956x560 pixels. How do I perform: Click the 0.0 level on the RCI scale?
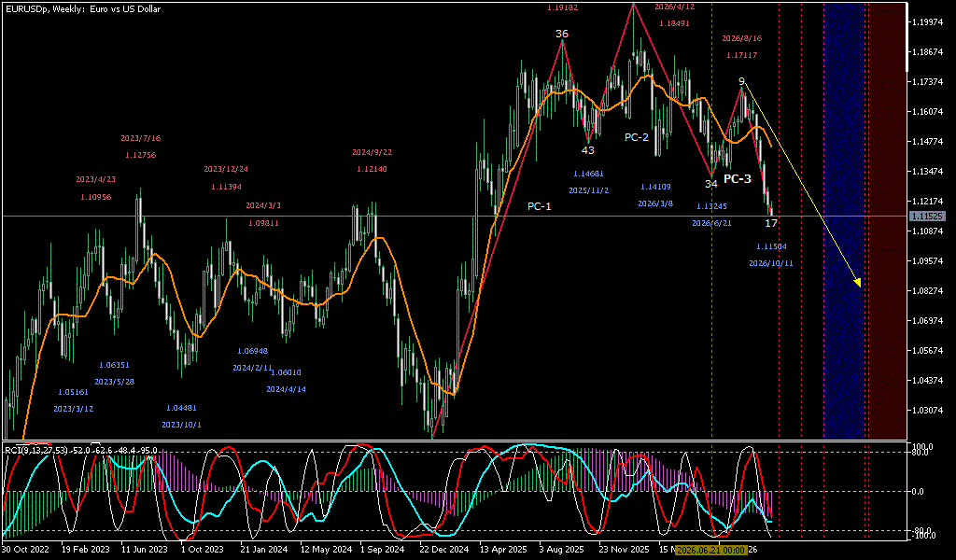click(920, 491)
